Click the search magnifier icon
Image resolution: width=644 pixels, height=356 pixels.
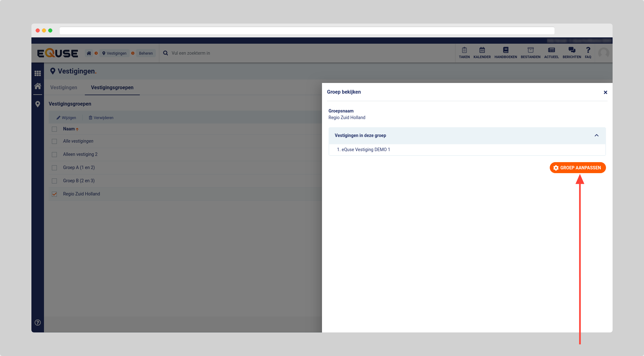(x=166, y=53)
